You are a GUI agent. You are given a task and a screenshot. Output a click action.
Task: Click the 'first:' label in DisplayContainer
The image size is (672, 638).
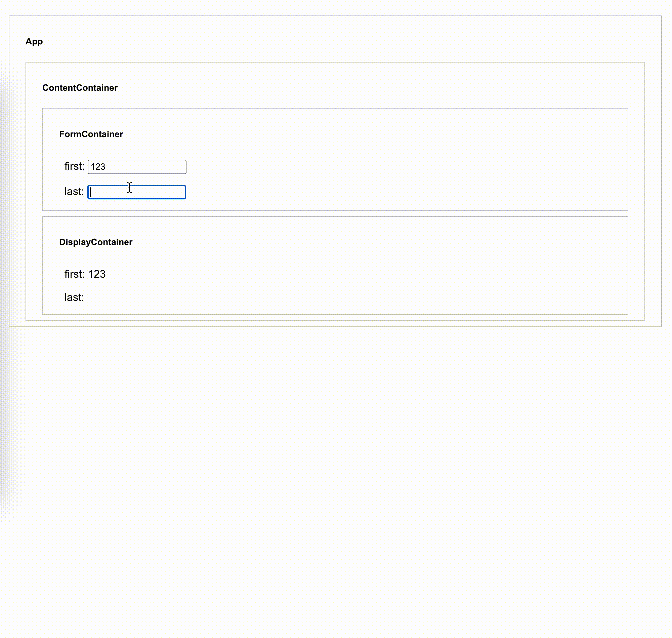click(x=74, y=274)
